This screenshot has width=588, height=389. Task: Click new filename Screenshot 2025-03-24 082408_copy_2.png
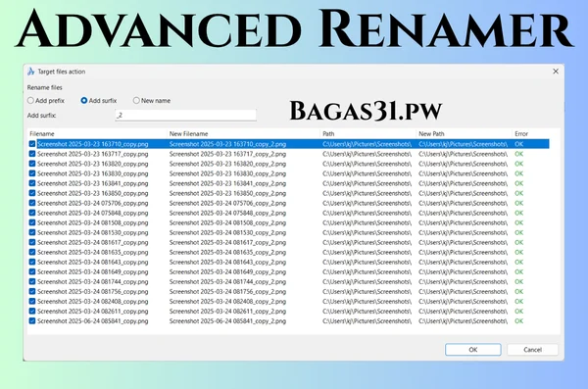coord(227,301)
